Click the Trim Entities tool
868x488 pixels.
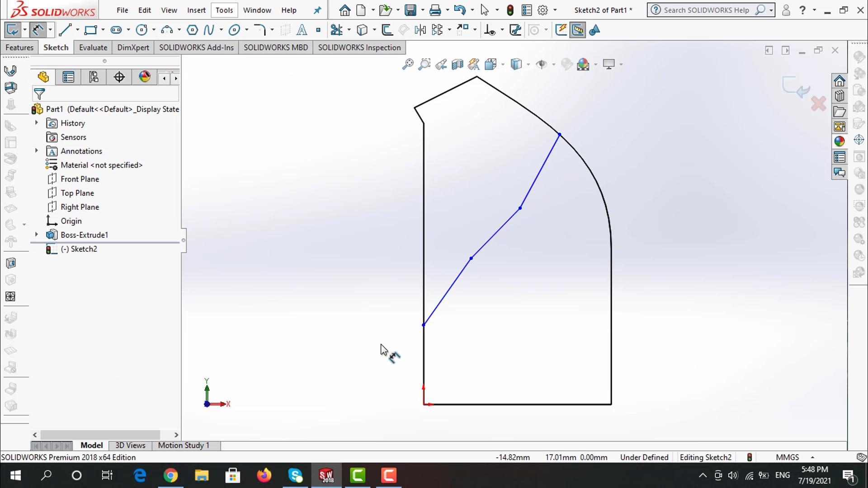click(x=336, y=30)
